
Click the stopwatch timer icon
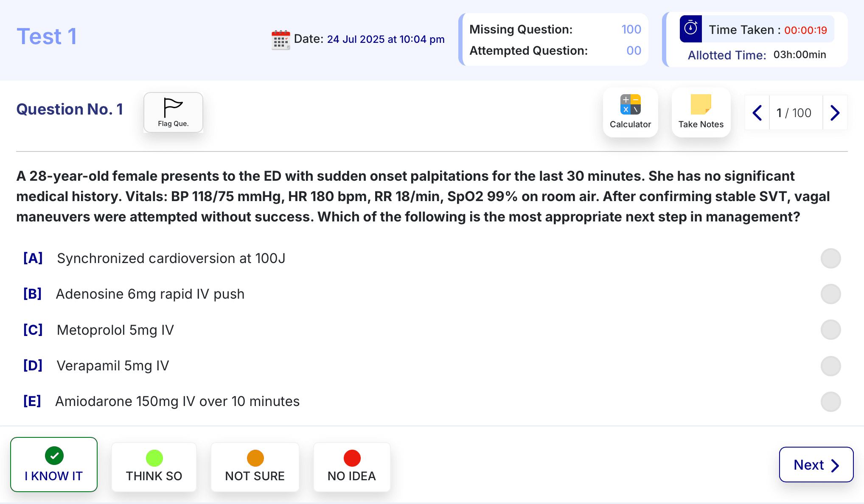690,29
